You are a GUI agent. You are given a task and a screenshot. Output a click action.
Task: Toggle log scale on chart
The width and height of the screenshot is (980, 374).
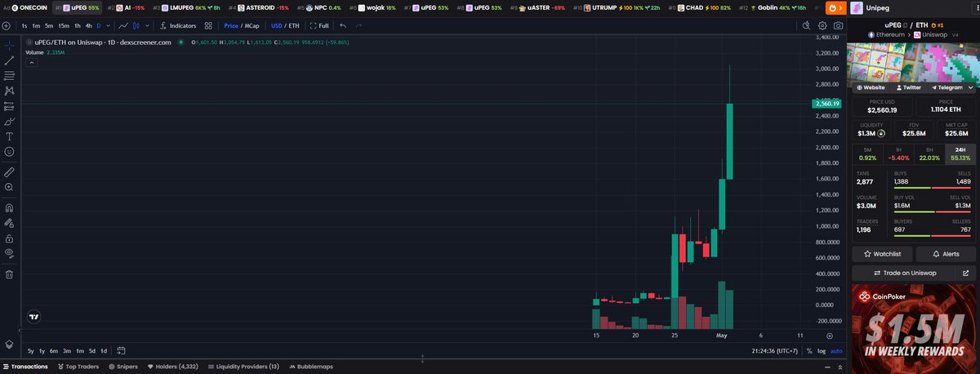click(822, 351)
